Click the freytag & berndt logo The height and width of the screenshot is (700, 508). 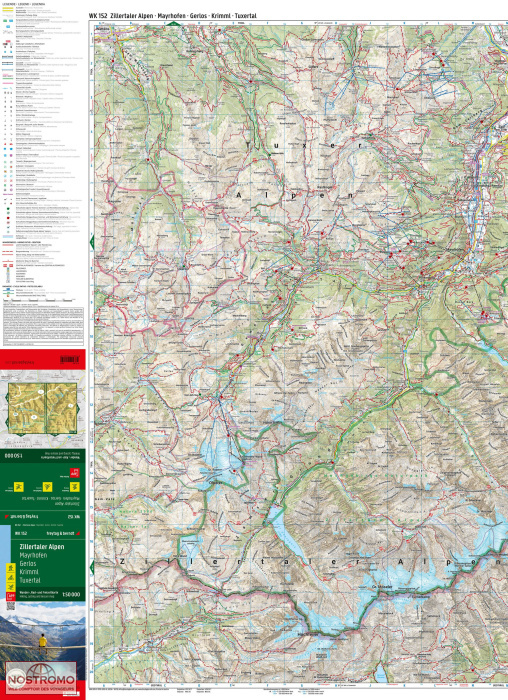point(63,533)
